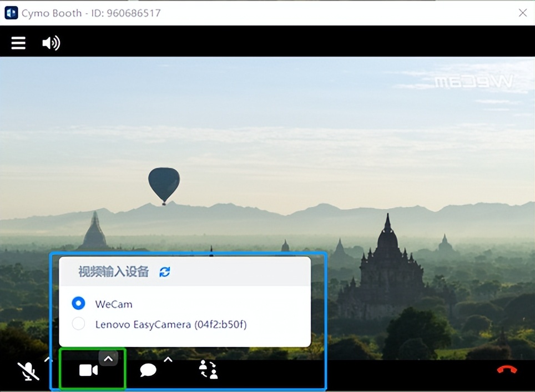Screen dimensions: 535x392
Task: Turn off the video camera
Action: pyautogui.click(x=88, y=370)
